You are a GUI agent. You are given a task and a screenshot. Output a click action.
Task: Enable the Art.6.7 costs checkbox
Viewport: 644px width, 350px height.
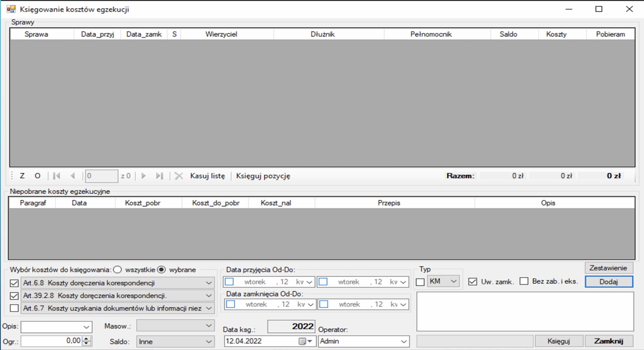point(14,308)
